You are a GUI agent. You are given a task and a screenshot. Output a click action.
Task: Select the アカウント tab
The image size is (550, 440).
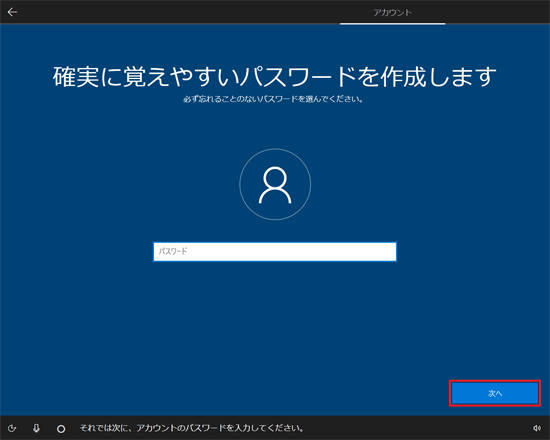tap(393, 13)
